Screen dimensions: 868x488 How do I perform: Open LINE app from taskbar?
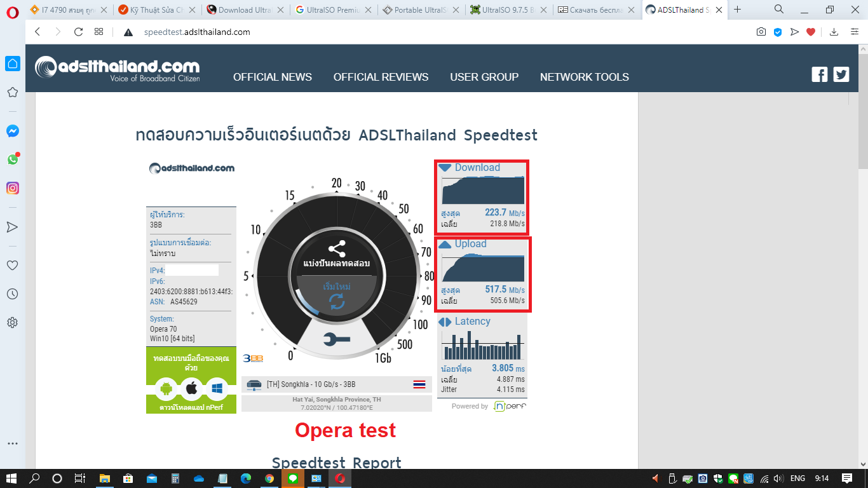(x=293, y=478)
